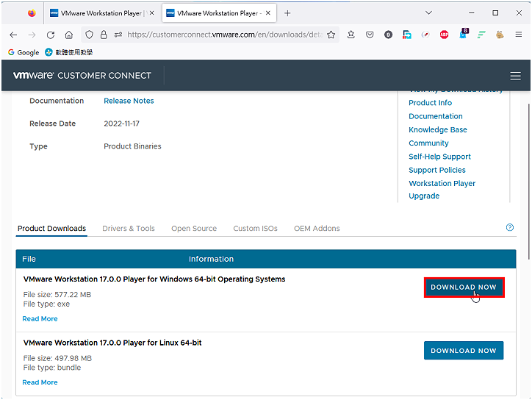Viewport: 532px width, 400px height.
Task: Click the File size: 497.98 MB text
Action: pyautogui.click(x=57, y=358)
